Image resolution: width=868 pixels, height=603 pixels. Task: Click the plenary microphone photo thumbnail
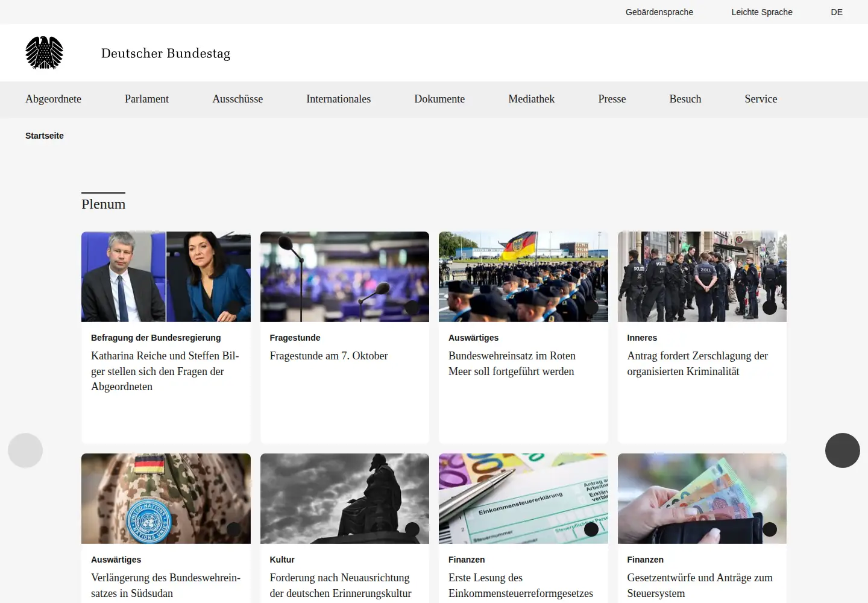pyautogui.click(x=345, y=277)
